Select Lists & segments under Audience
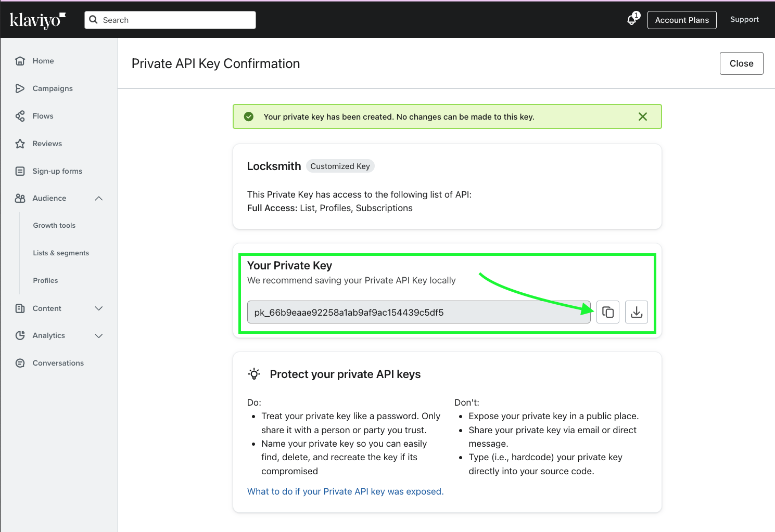775x532 pixels. [x=61, y=253]
